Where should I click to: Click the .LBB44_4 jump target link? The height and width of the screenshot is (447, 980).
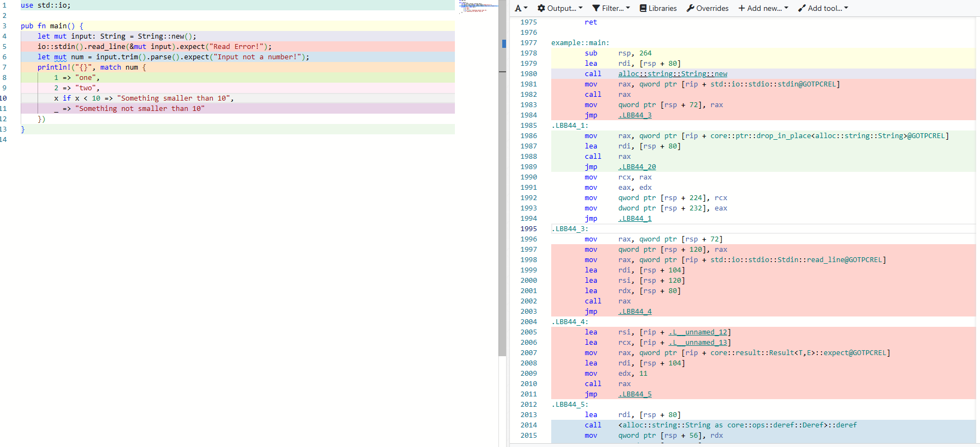(634, 312)
